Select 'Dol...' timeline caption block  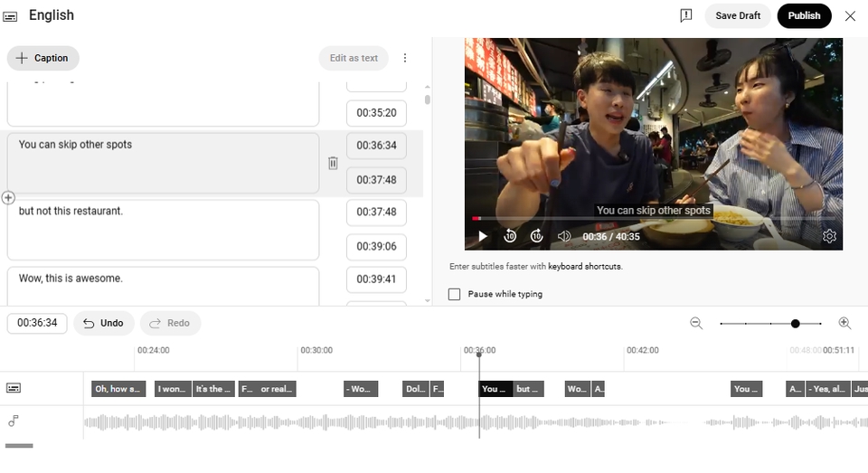[x=416, y=389]
